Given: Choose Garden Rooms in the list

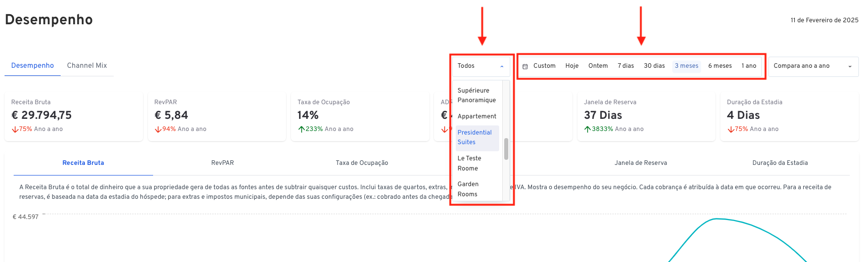Looking at the screenshot, I should click(x=477, y=189).
